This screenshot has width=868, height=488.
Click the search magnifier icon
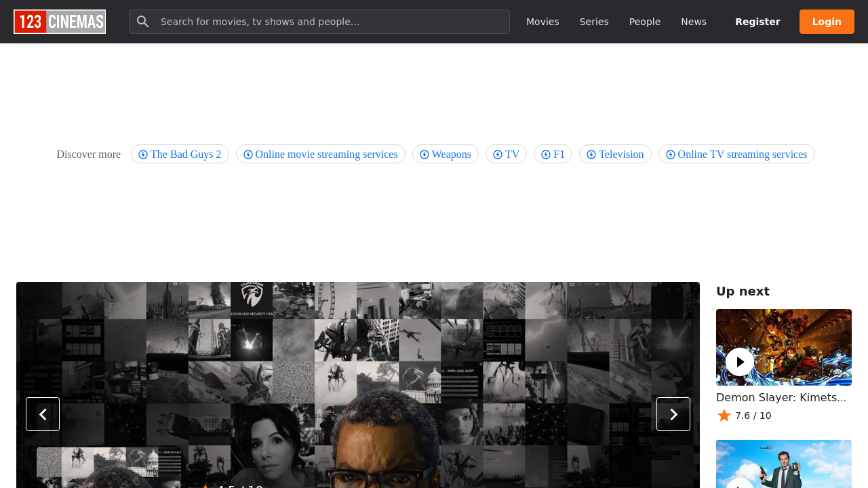click(142, 22)
